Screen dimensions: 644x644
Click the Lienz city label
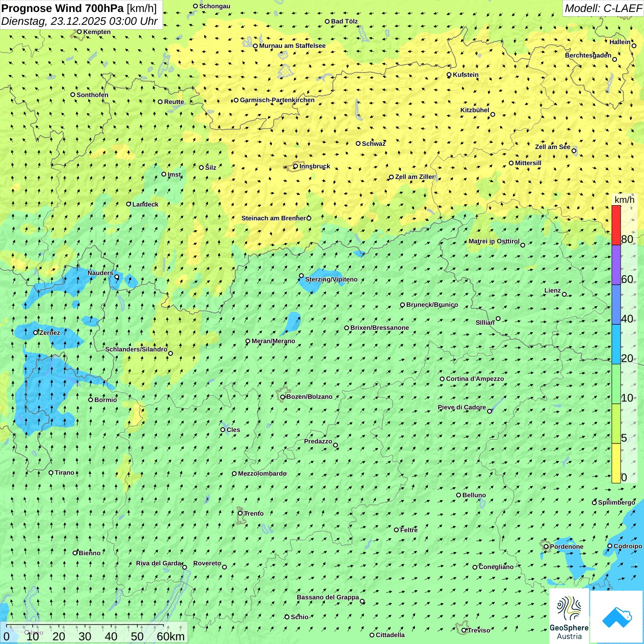point(552,290)
